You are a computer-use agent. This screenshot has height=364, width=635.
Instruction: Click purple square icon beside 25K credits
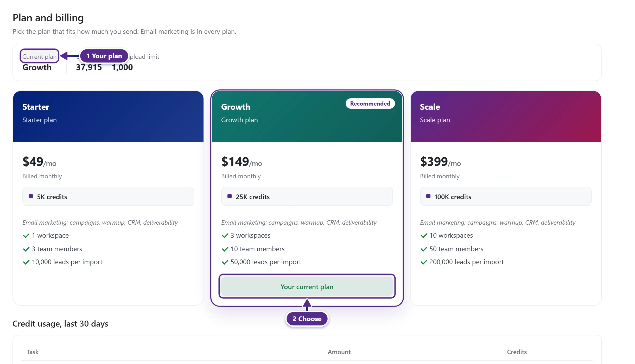[230, 196]
